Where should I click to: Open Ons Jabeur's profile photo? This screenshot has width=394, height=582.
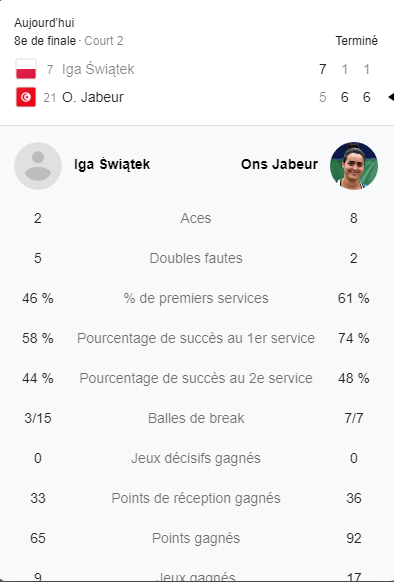[x=354, y=166]
